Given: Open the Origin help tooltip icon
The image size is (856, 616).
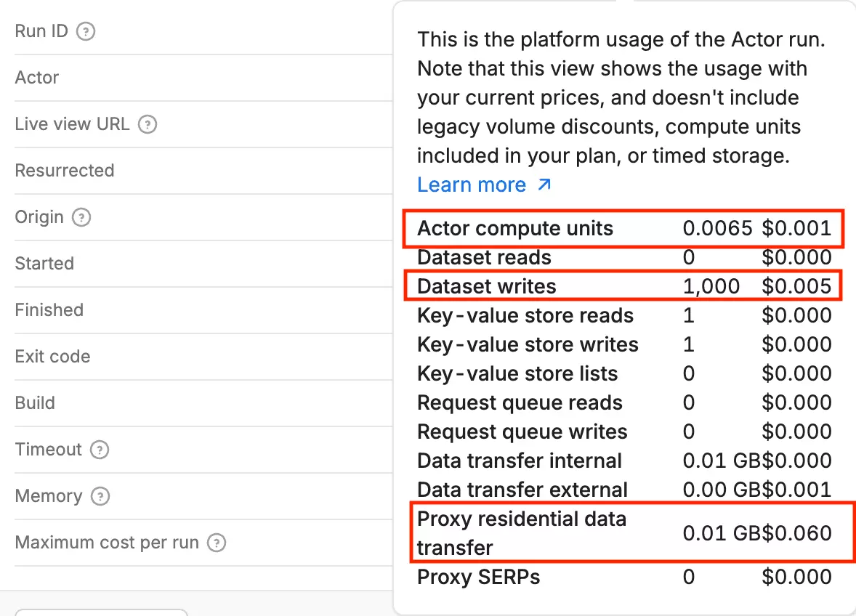Looking at the screenshot, I should pos(80,217).
